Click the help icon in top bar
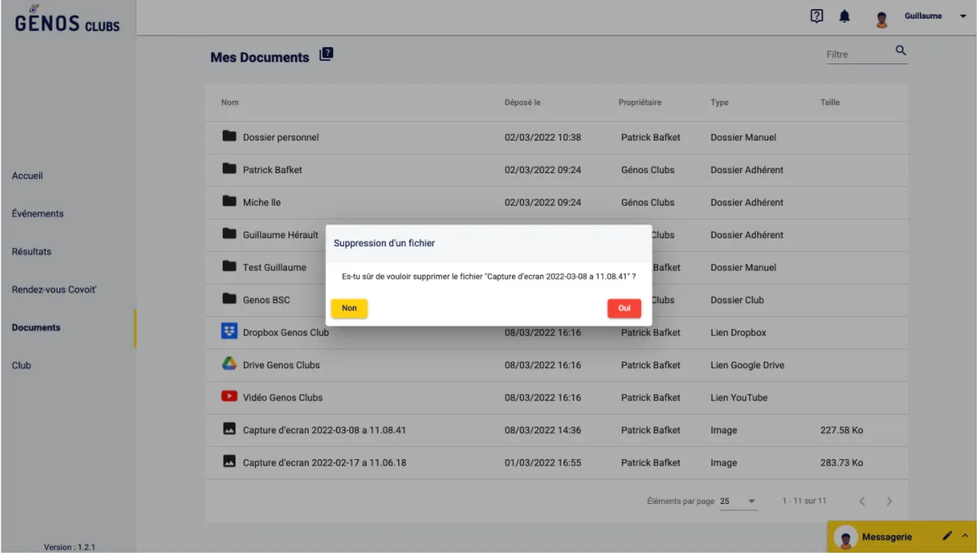The width and height of the screenshot is (980, 556). 817,16
